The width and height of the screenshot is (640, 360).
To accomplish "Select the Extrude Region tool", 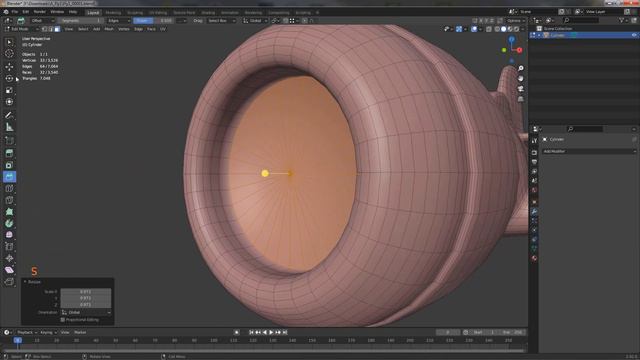I will [9, 153].
